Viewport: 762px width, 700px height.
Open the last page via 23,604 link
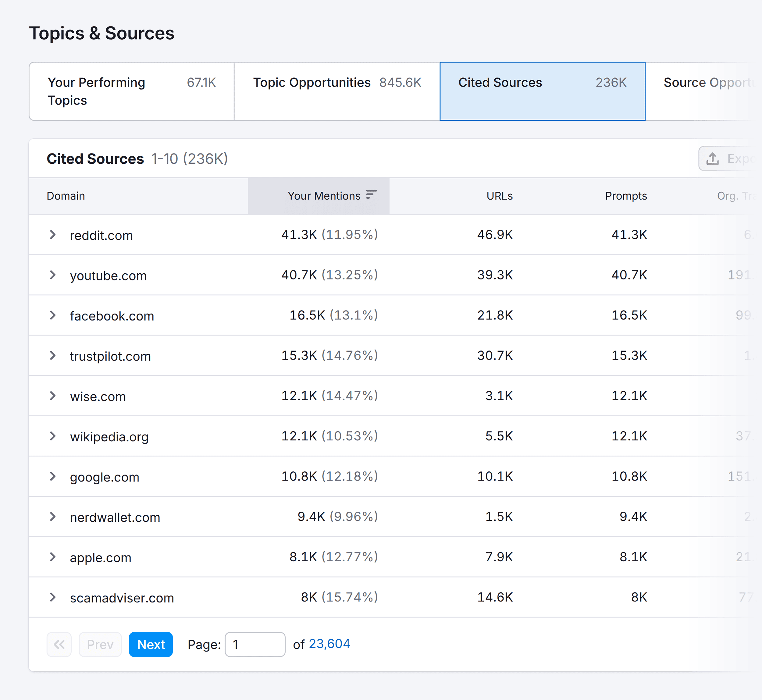pyautogui.click(x=329, y=644)
